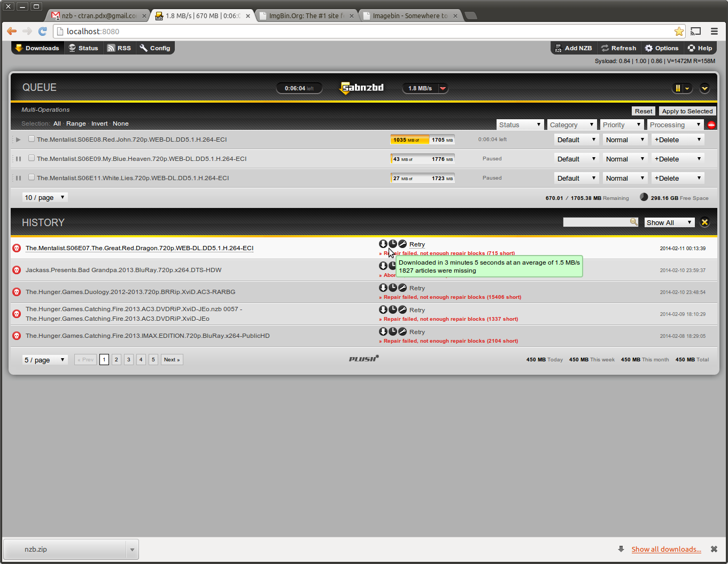Open Priority dropdown for S06E09 My Blue Heaven
This screenshot has height=564, width=728.
point(625,159)
